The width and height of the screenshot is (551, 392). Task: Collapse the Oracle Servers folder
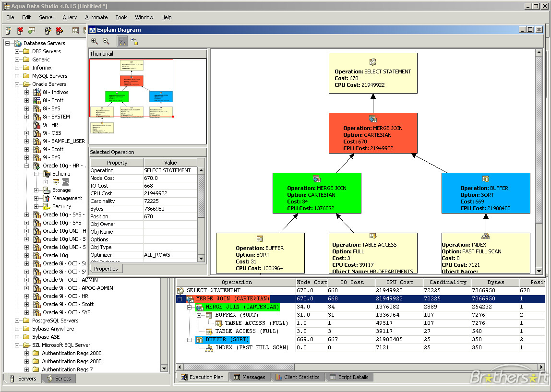17,84
